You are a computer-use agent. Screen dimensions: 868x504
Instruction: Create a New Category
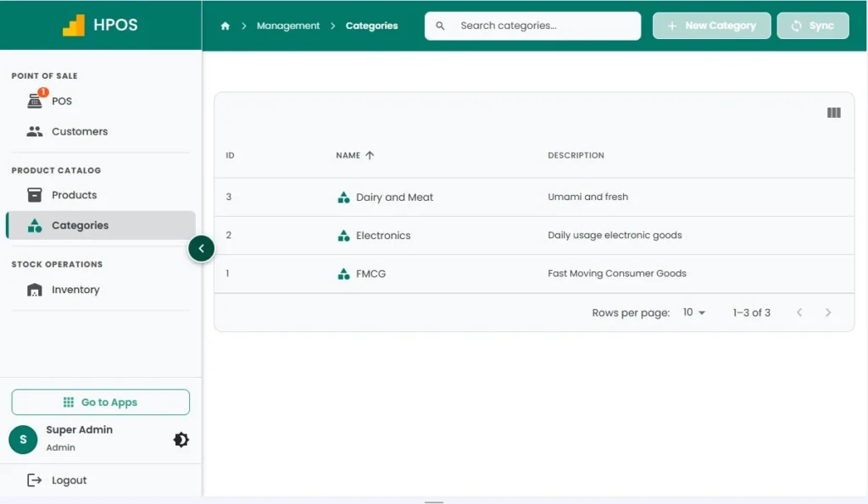[711, 25]
